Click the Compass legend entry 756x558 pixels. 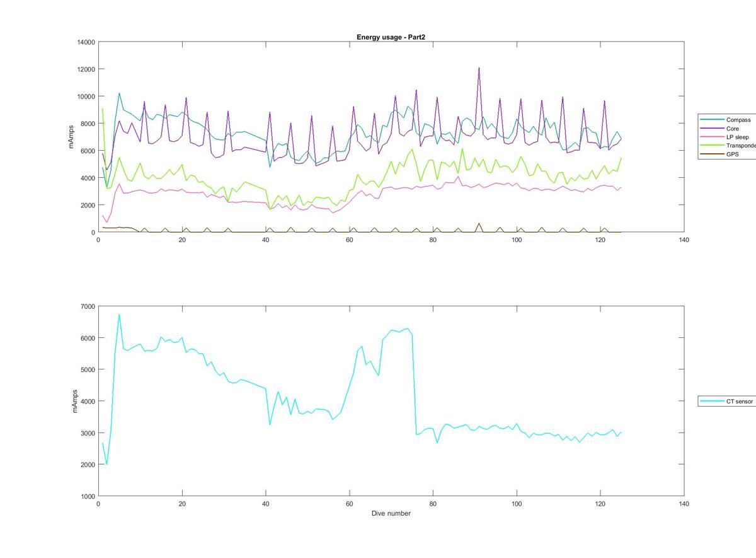click(726, 120)
